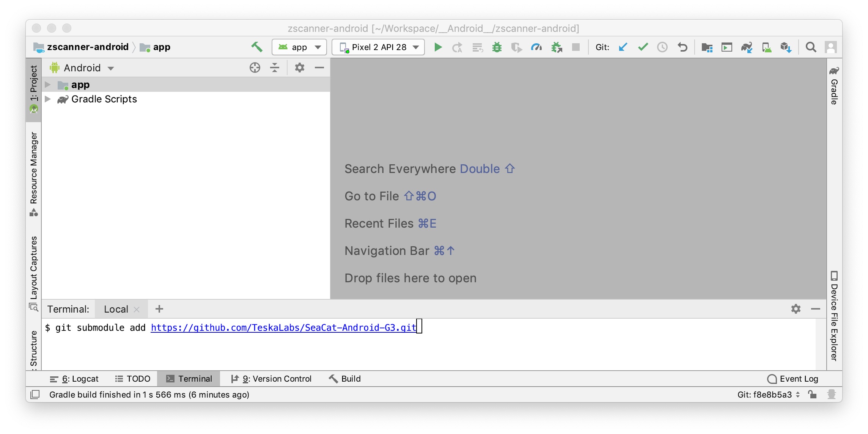
Task: Click Search Everywhere magnifier icon
Action: [x=811, y=47]
